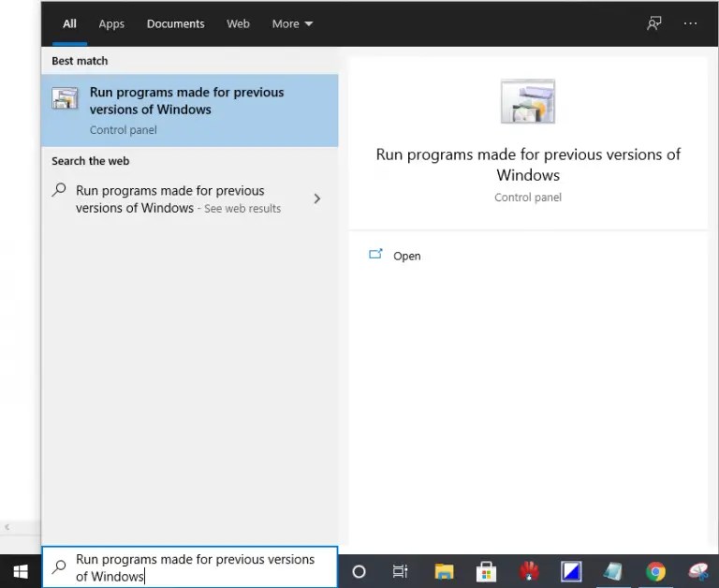Click the Search the web section header
This screenshot has height=588, width=719.
click(90, 161)
